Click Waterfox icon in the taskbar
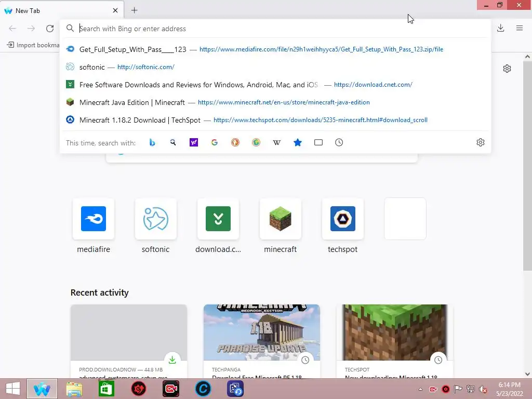532x399 pixels. coord(42,389)
